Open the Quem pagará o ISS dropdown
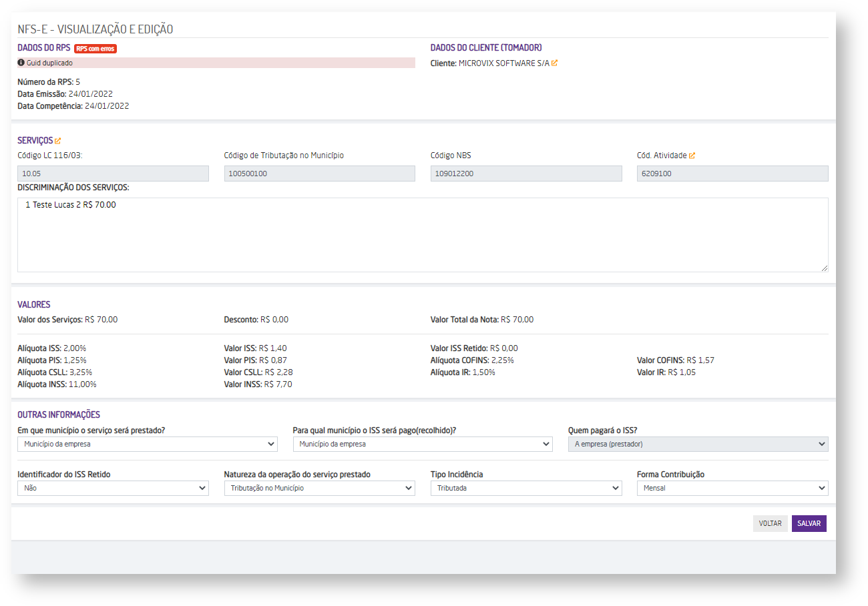 (x=698, y=444)
